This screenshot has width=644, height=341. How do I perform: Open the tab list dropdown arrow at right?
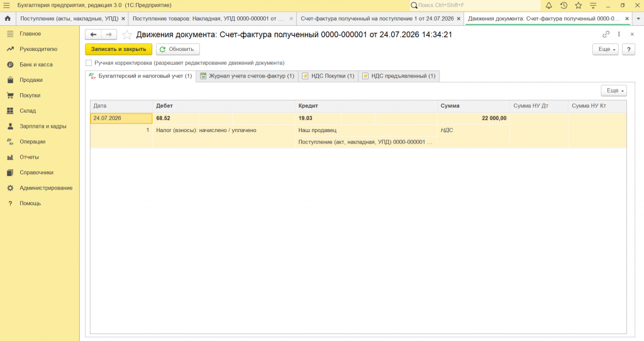tap(638, 18)
